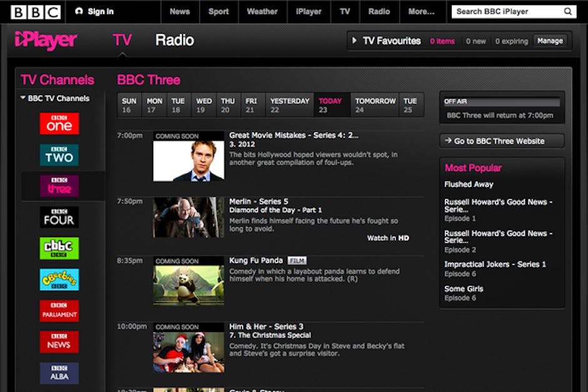Open the More... navigation dropdown
Viewport: 588px width, 392px height.
[x=421, y=11]
